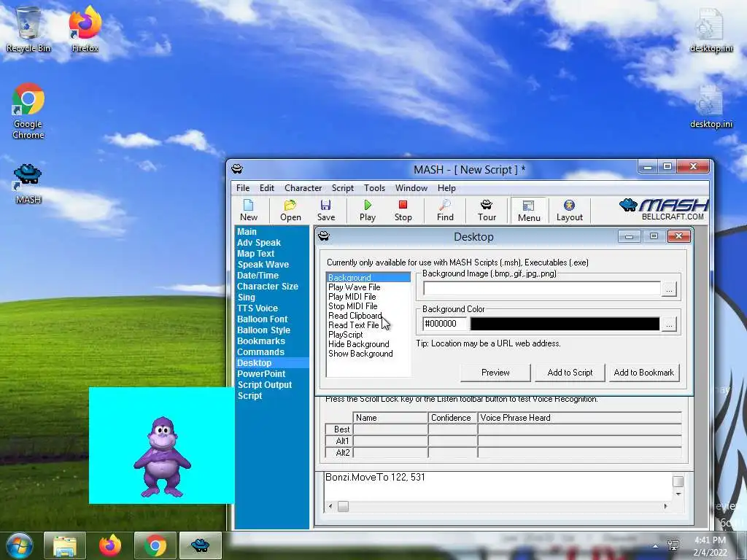Select Main in the sidebar
Image resolution: width=747 pixels, height=560 pixels.
tap(247, 232)
